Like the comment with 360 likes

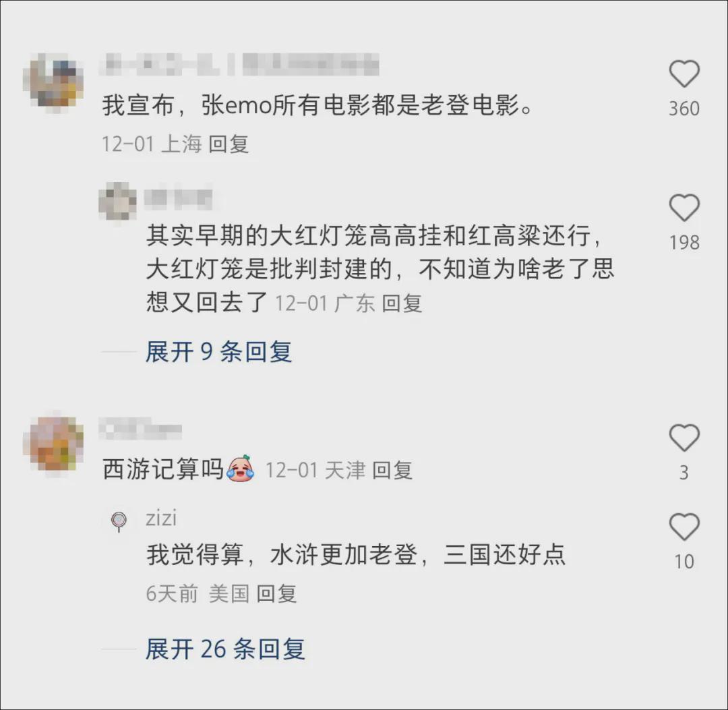684,74
